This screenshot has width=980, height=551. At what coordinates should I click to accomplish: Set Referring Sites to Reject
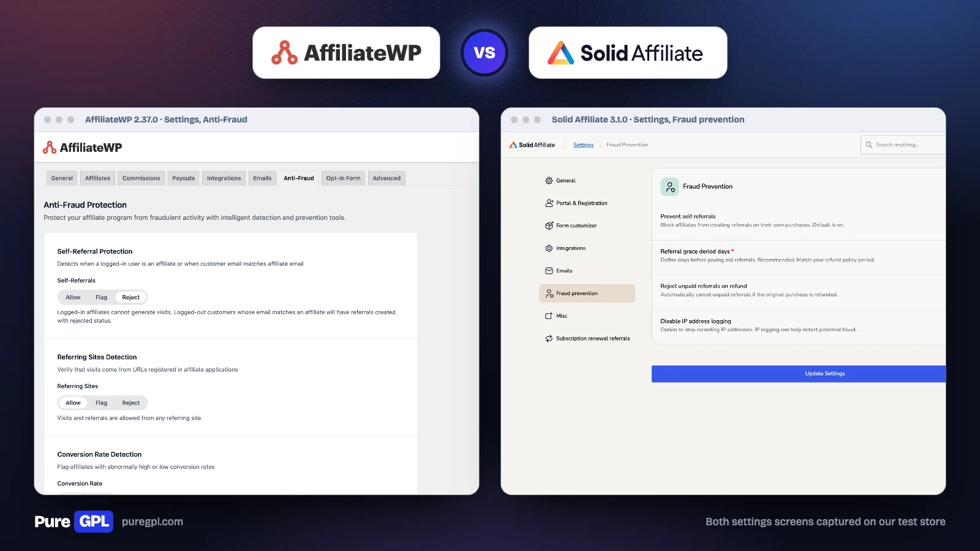131,403
